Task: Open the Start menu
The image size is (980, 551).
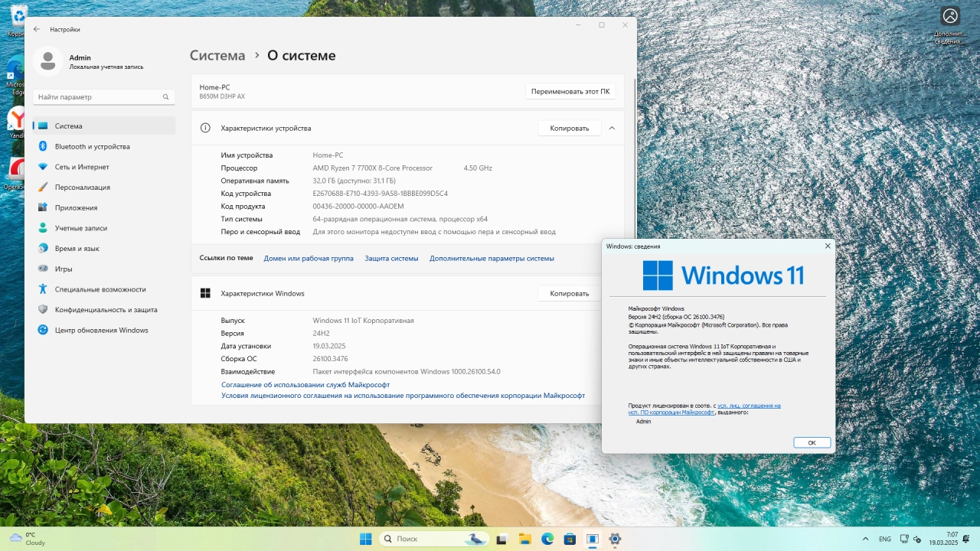Action: (x=366, y=539)
